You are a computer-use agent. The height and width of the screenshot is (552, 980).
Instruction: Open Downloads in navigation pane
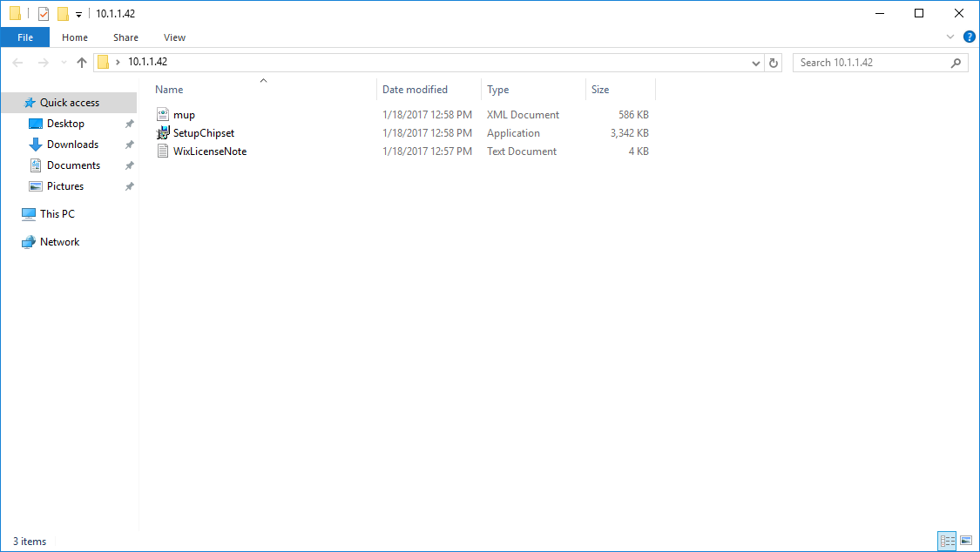(72, 145)
